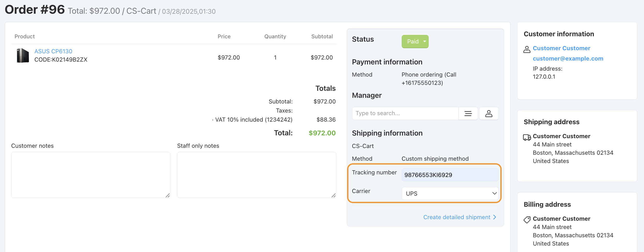Viewport: 644px width, 252px height.
Task: Click the $88.36 VAT tax value
Action: pos(326,120)
